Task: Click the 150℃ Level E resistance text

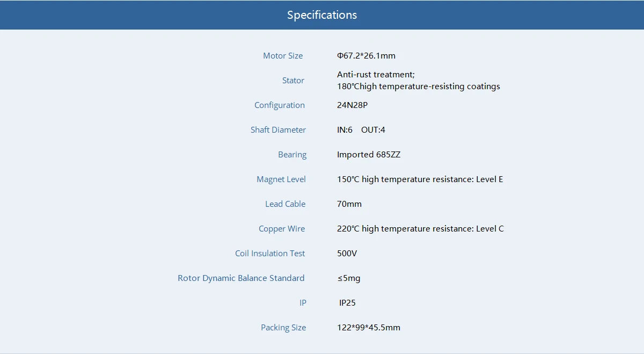Action: click(x=420, y=179)
